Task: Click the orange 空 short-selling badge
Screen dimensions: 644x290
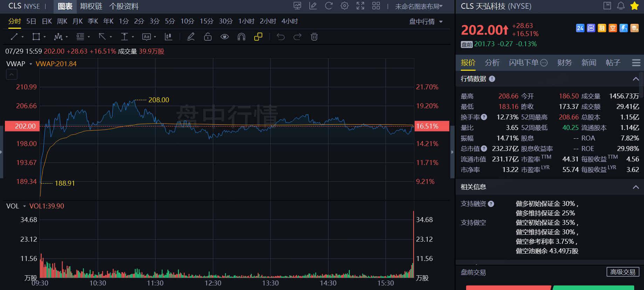Action: click(x=613, y=28)
